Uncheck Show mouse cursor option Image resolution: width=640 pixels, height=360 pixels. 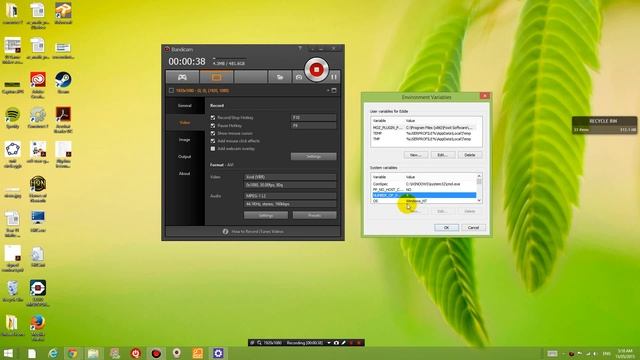pyautogui.click(x=213, y=133)
